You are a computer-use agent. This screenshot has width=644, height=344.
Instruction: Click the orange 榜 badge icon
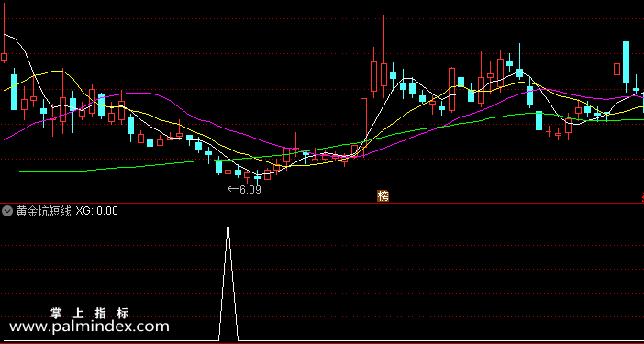[x=383, y=196]
